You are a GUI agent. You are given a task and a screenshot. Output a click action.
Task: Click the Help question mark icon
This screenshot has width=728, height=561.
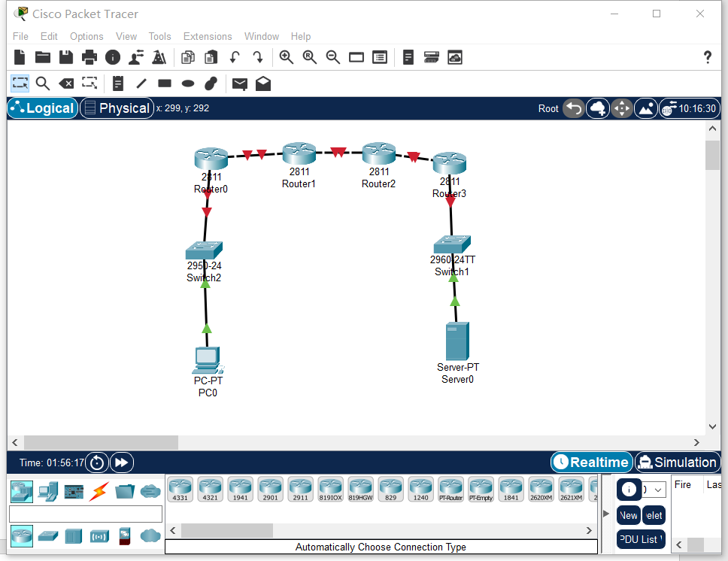coord(708,57)
